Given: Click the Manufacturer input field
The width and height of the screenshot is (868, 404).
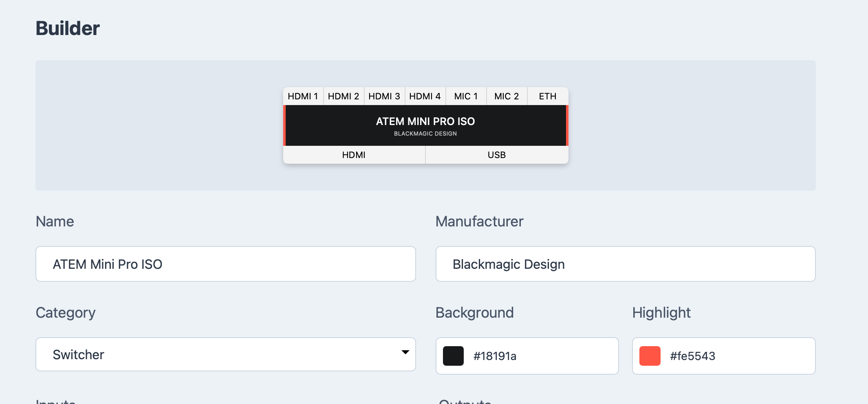Looking at the screenshot, I should [626, 264].
